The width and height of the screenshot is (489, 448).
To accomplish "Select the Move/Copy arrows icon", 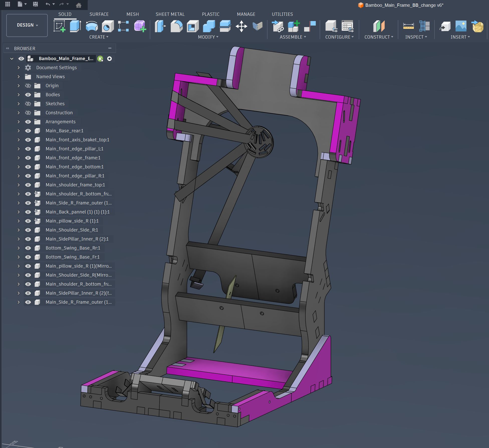I will coord(241,26).
